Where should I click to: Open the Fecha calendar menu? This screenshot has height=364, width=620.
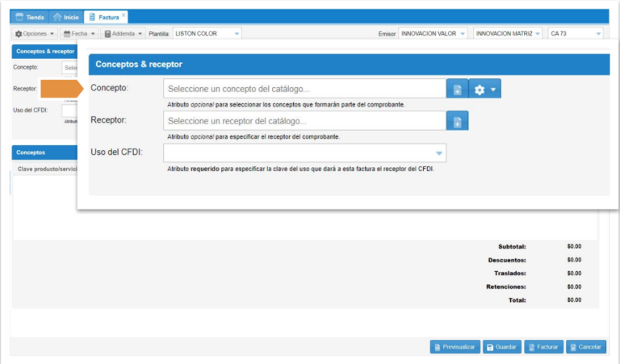[79, 34]
